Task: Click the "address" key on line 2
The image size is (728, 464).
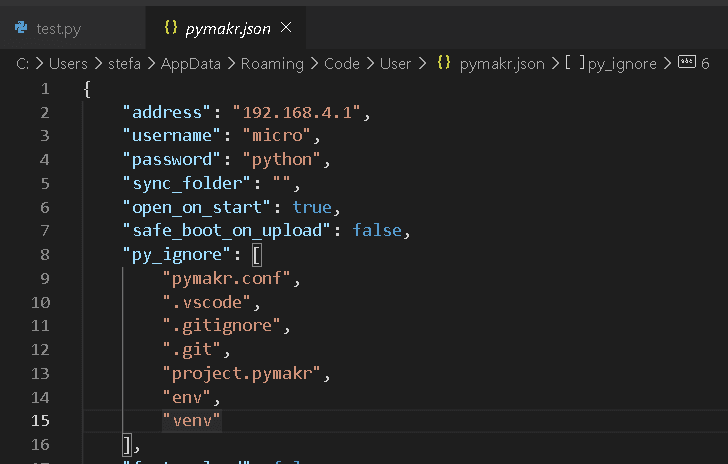Action: 167,112
